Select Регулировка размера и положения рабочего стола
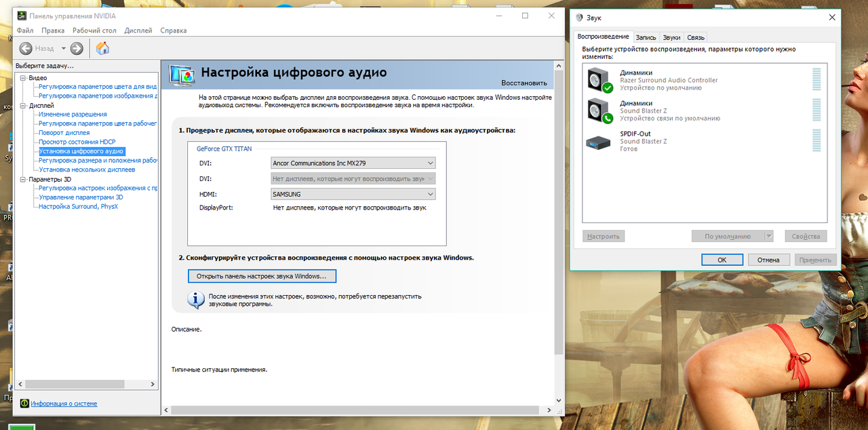 [x=98, y=161]
